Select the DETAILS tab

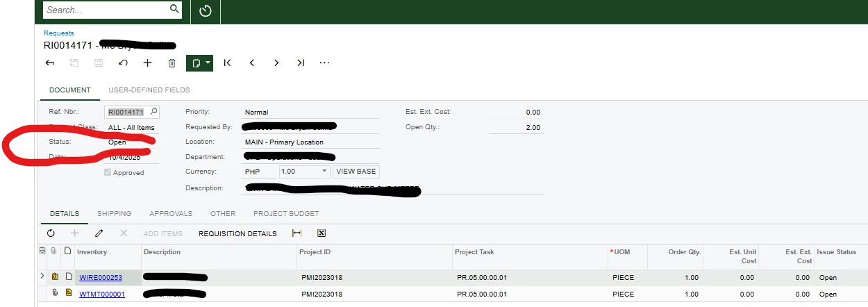point(64,213)
